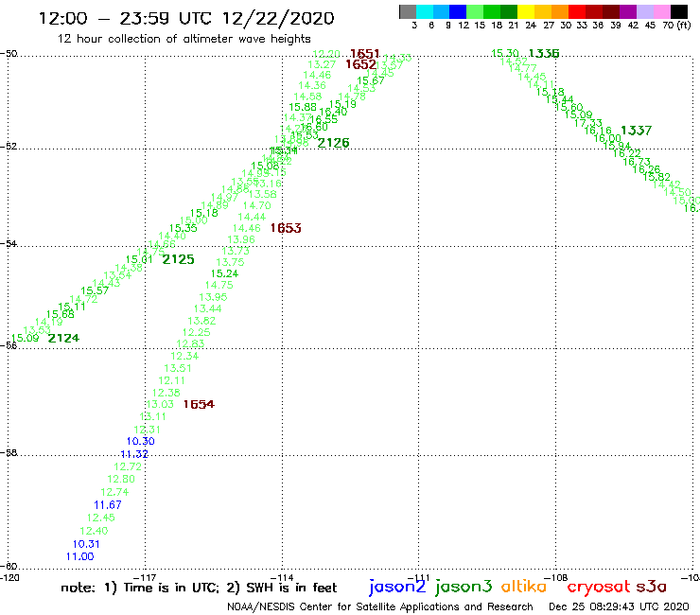This screenshot has width=700, height=615.
Task: Select pass time label 1653
Action: 286,228
